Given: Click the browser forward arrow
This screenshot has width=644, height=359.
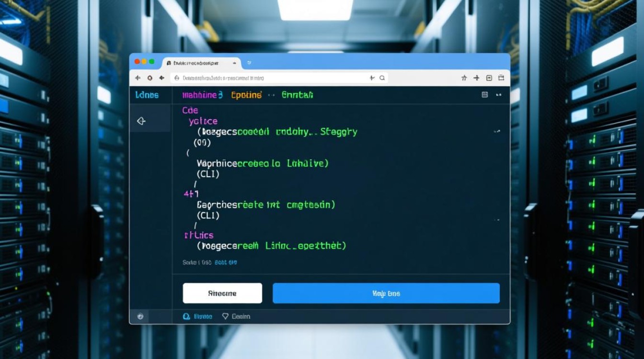Looking at the screenshot, I should click(x=162, y=78).
